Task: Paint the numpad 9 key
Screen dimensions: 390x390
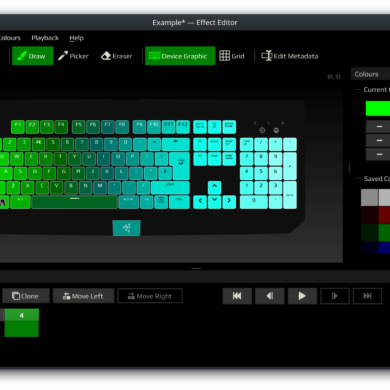Action: (x=275, y=159)
